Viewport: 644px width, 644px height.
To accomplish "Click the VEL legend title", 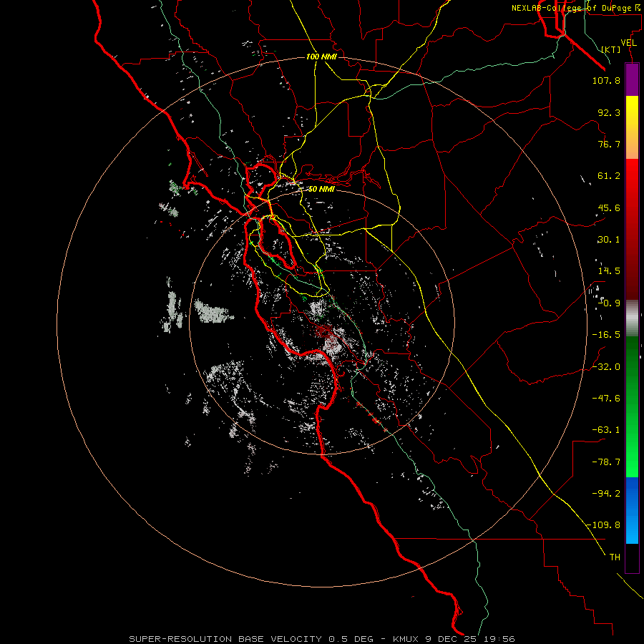I will click(x=629, y=43).
